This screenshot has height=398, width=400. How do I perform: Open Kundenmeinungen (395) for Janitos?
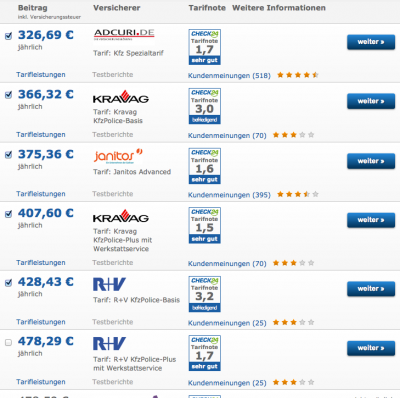click(229, 195)
